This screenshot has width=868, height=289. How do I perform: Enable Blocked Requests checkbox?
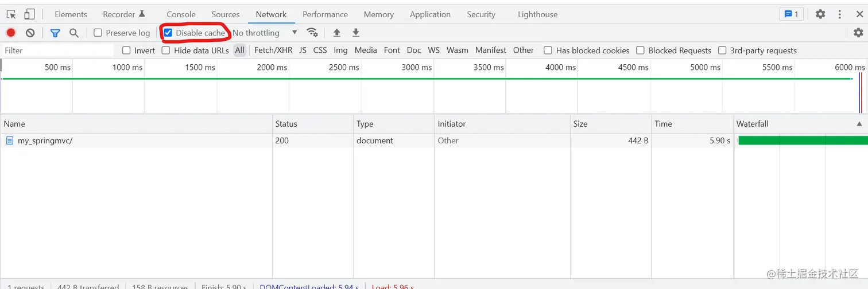coord(641,50)
